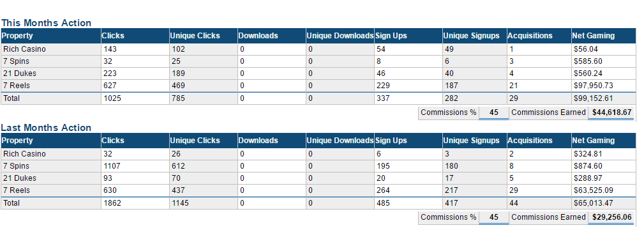This screenshot has width=644, height=230.
Task: Select Rich Casino in This Months table
Action: point(51,49)
